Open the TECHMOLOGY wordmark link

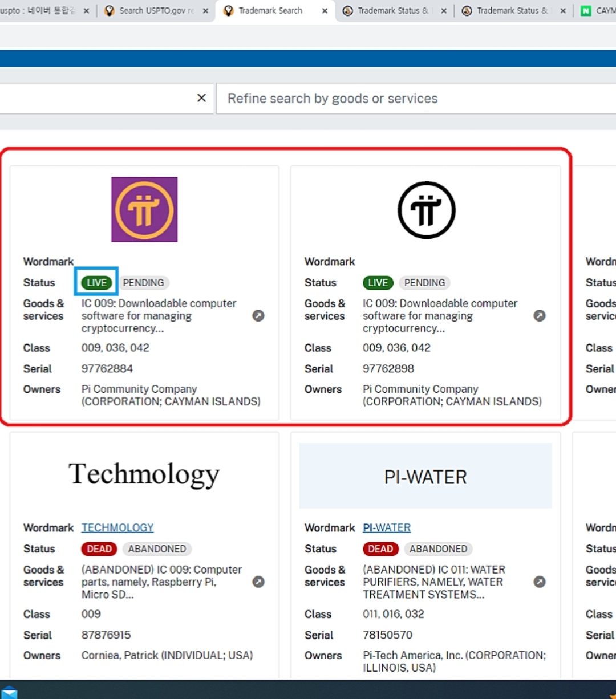117,528
